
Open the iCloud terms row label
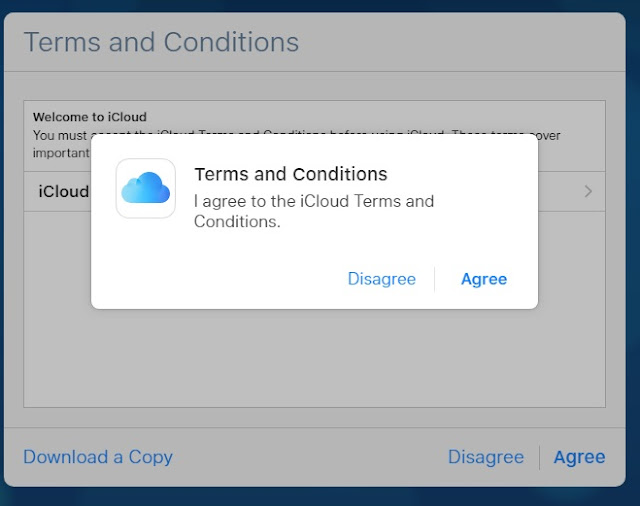tap(64, 191)
